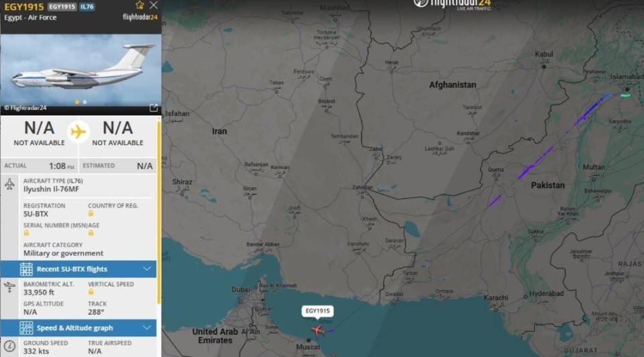
Task: Click graph icon in Speed & Altitude bar
Action: [x=26, y=328]
